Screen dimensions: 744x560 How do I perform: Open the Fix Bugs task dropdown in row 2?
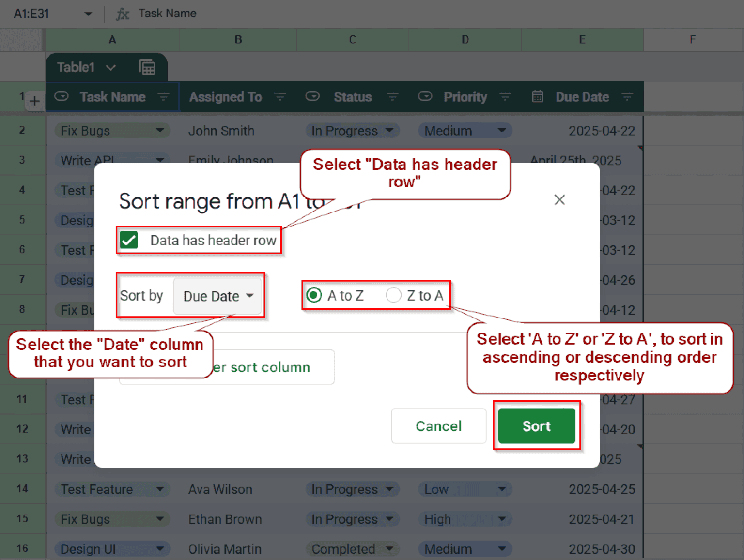(x=160, y=130)
